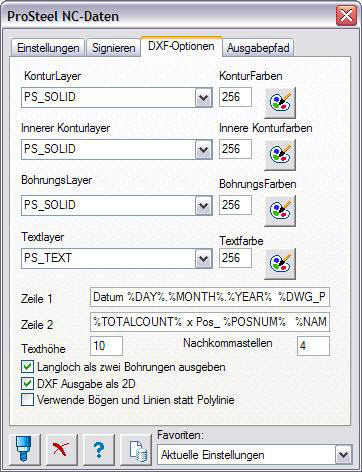Click the red cancel icon button
362x472 pixels.
click(62, 449)
